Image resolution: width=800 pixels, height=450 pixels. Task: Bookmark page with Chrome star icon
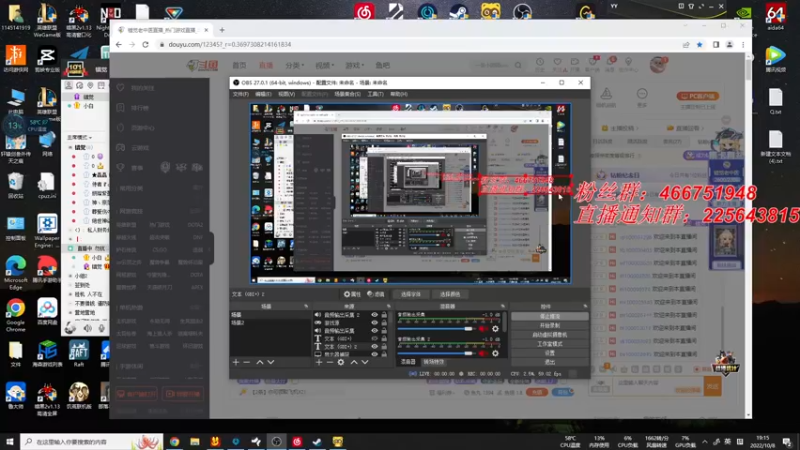699,44
